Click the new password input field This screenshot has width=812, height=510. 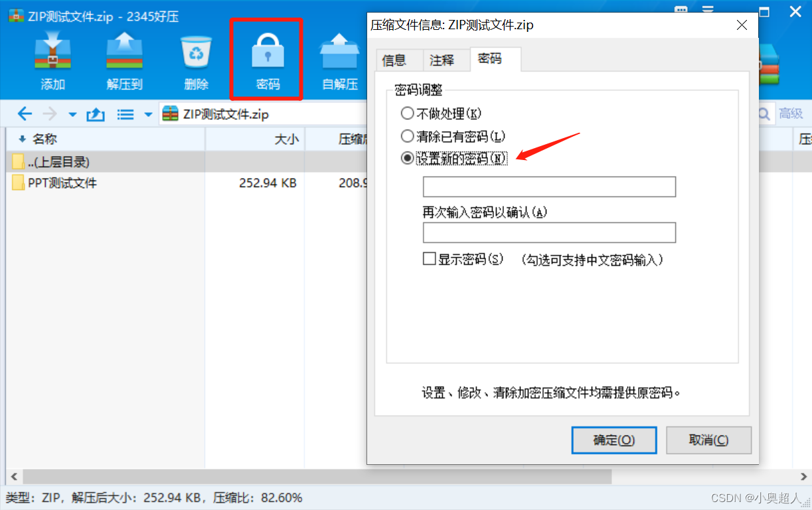pyautogui.click(x=549, y=187)
